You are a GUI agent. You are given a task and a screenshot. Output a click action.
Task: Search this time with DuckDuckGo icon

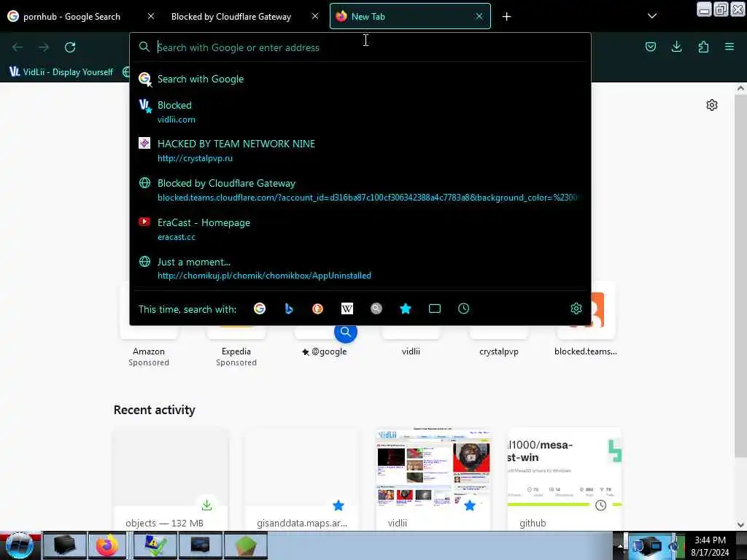(x=318, y=308)
